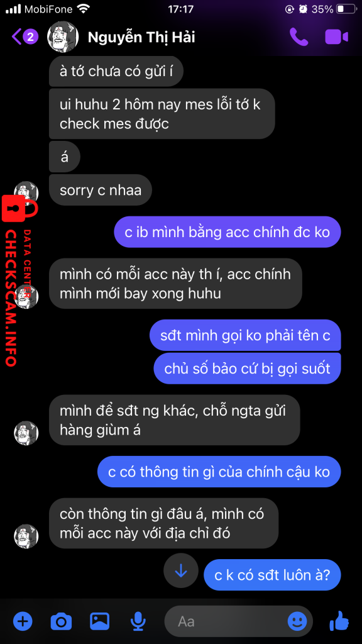
Task: Select message 'c ib mình bằng acc chính đc ko'
Action: [x=228, y=232]
